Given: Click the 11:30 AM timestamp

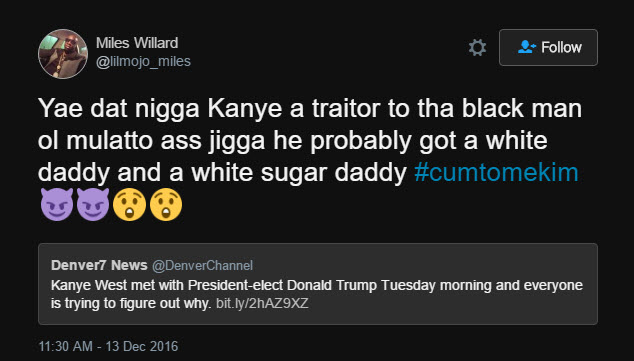Looking at the screenshot, I should pyautogui.click(x=66, y=346).
